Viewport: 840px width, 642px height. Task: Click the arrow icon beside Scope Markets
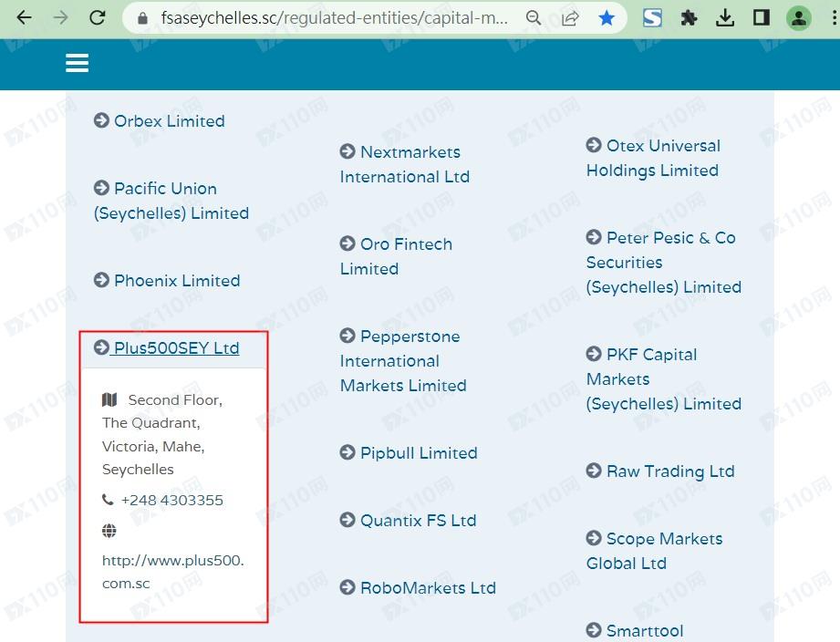click(x=594, y=538)
